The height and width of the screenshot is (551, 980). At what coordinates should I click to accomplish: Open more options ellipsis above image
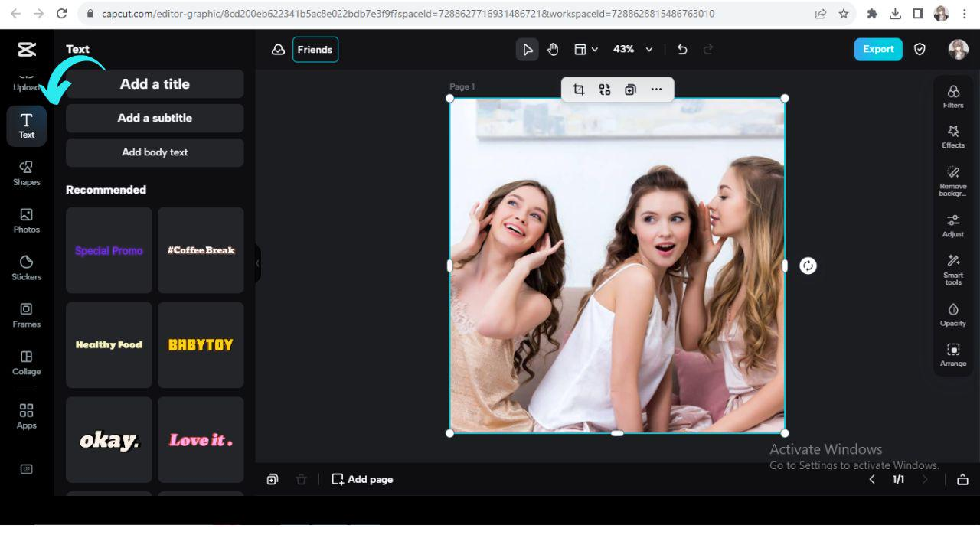[x=656, y=90]
